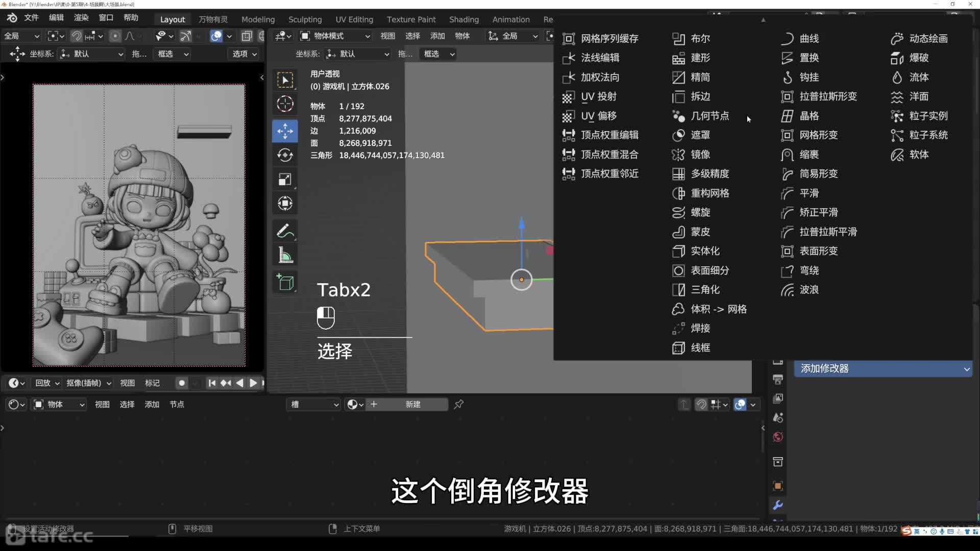The height and width of the screenshot is (551, 980).
Task: Toggle overlays in left viewport header
Action: (x=216, y=36)
